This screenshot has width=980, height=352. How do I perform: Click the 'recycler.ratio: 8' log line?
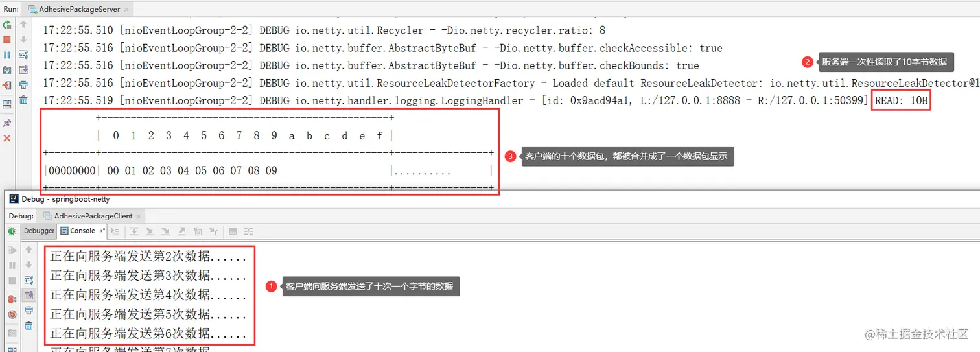point(325,30)
